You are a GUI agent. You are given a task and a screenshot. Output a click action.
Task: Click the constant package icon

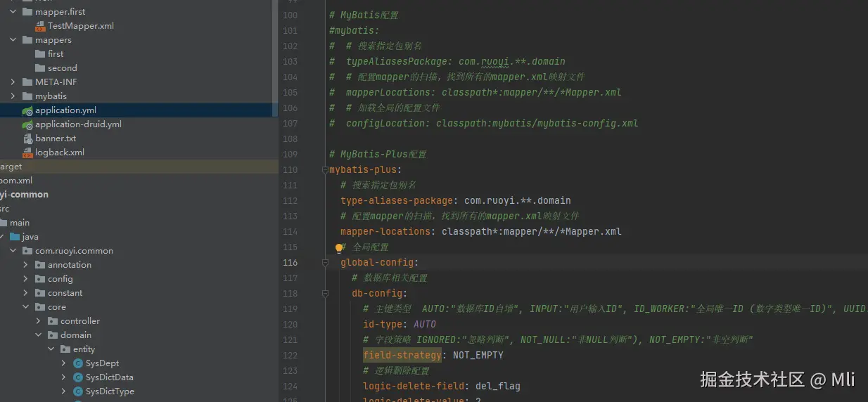point(40,293)
